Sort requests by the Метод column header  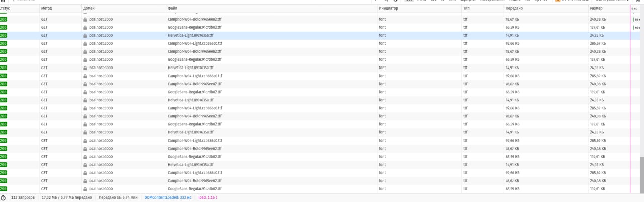[x=60, y=8]
